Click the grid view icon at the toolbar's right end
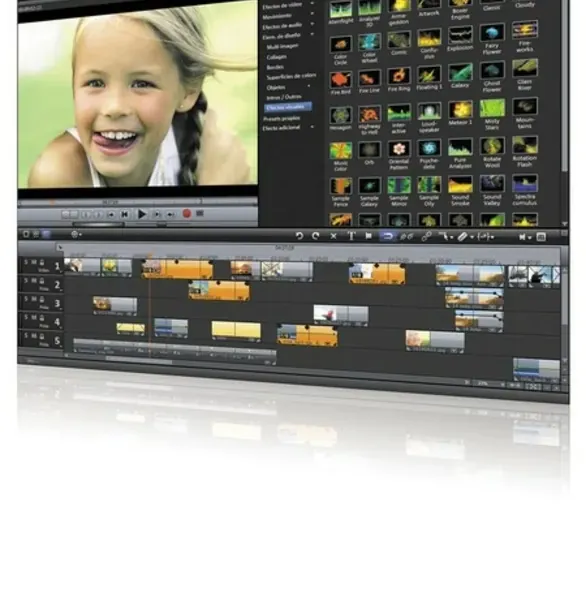586x600 pixels. click(541, 237)
